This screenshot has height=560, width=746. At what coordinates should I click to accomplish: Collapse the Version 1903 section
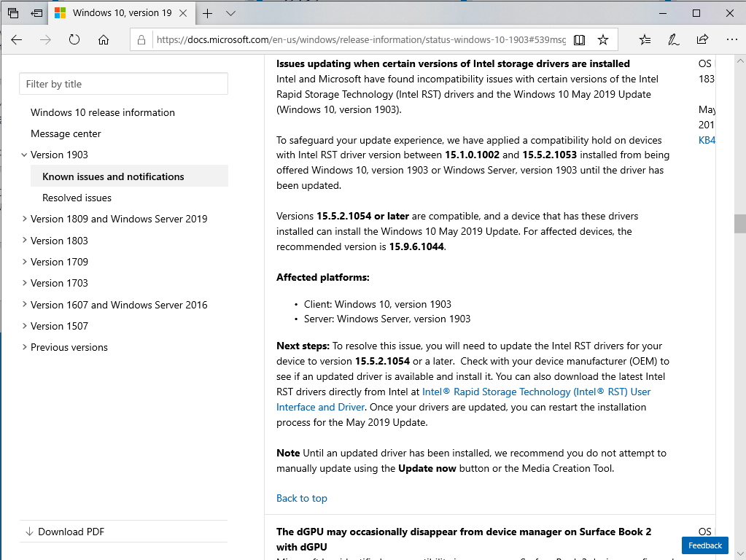(x=24, y=155)
